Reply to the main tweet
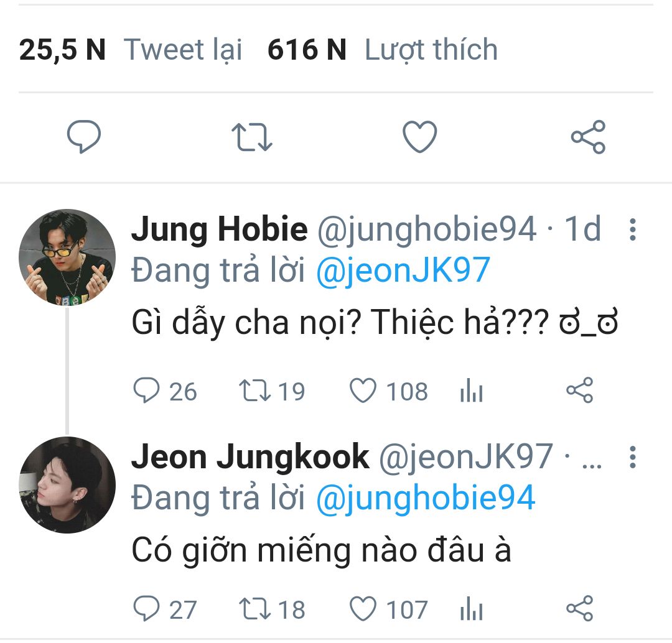Viewport: 672px width, 643px height. click(x=84, y=137)
